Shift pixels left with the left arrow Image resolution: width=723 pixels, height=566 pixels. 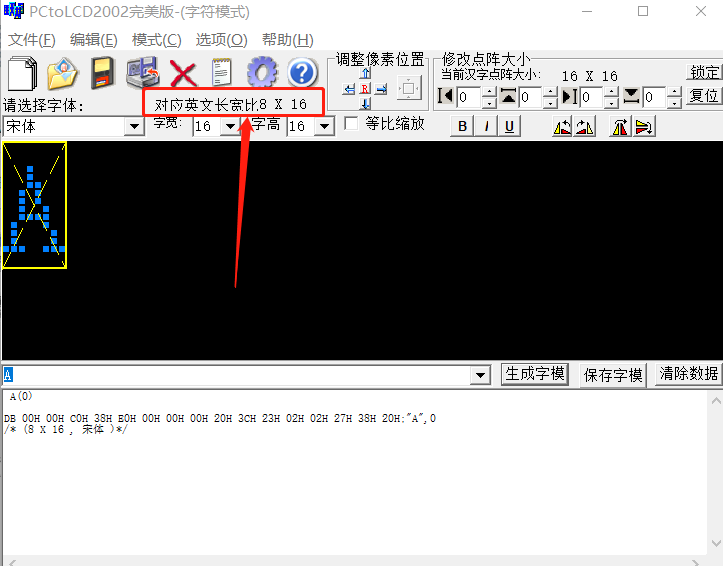click(349, 88)
